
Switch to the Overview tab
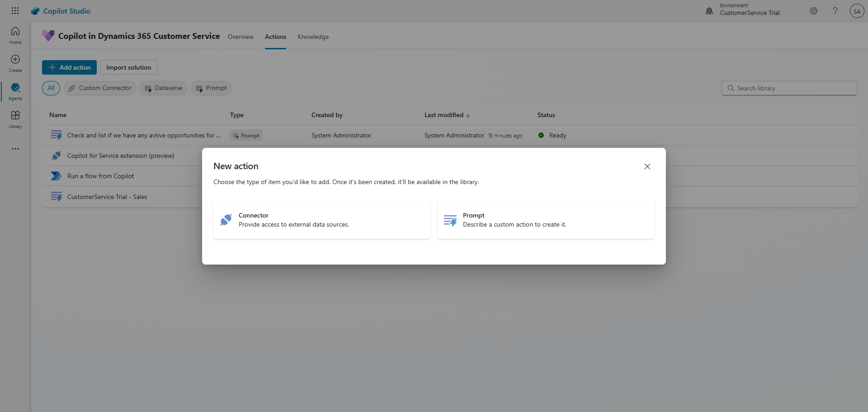[240, 37]
